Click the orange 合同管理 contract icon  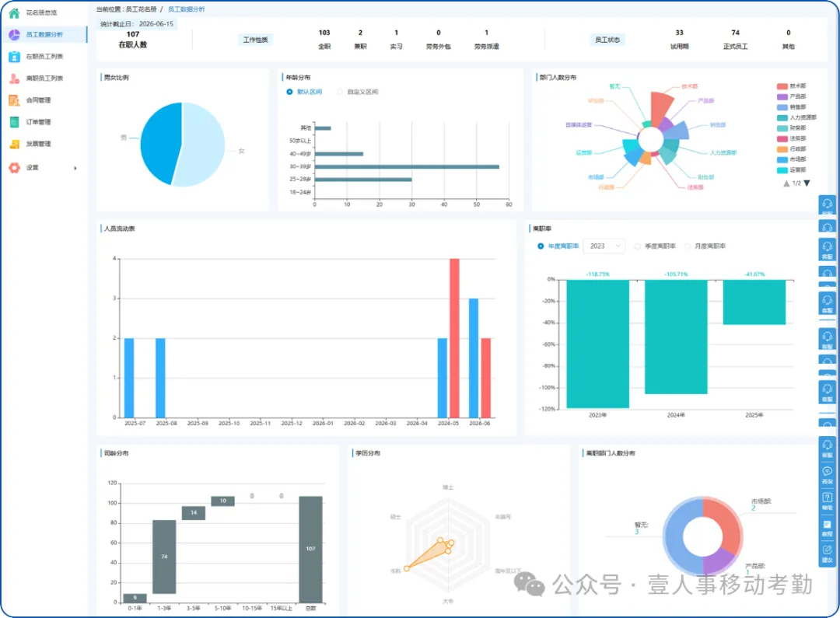[x=15, y=100]
